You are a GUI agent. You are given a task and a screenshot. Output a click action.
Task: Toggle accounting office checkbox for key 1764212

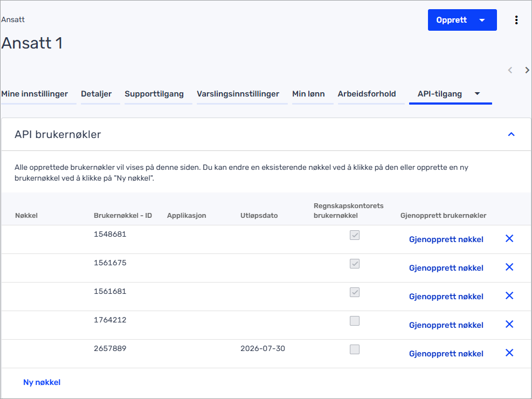354,321
